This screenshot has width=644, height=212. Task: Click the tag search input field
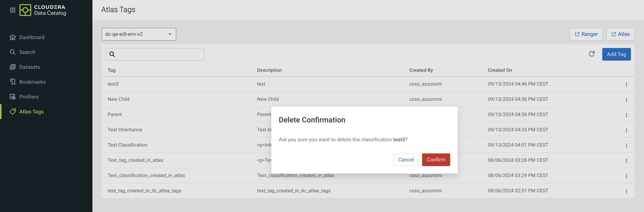pyautogui.click(x=155, y=54)
